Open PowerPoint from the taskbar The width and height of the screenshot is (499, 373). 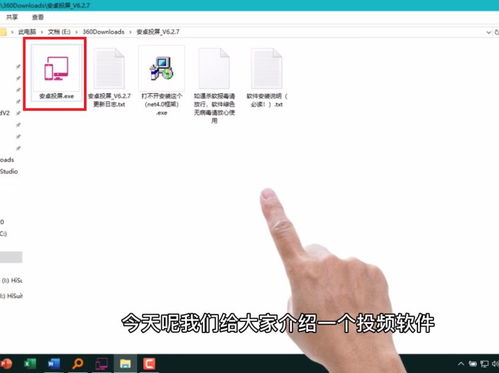pos(6,363)
